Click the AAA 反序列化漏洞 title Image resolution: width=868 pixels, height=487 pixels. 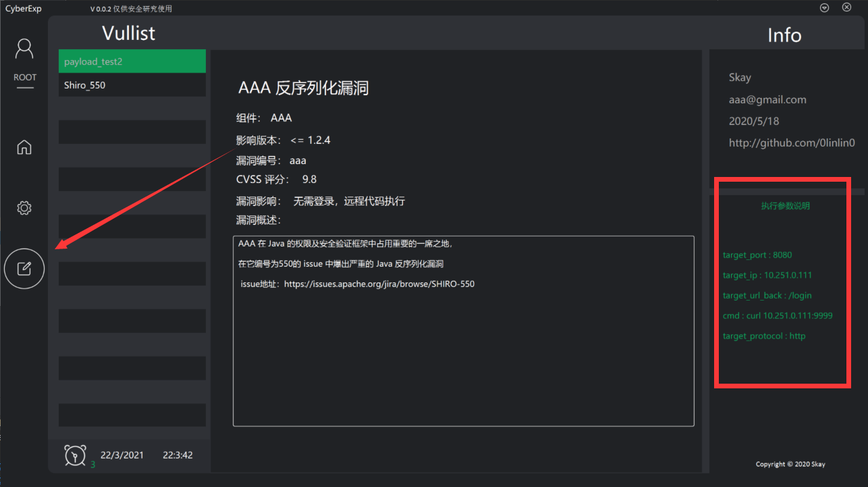tap(304, 88)
